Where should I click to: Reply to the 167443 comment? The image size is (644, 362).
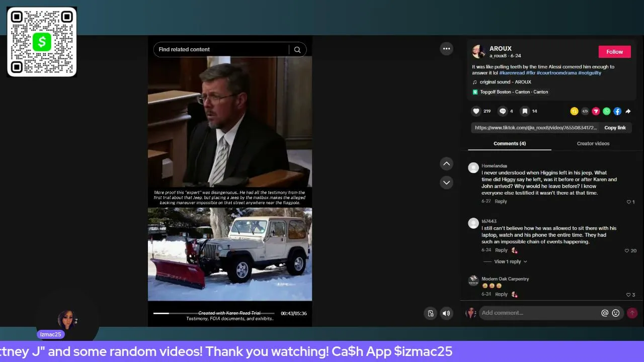(501, 250)
